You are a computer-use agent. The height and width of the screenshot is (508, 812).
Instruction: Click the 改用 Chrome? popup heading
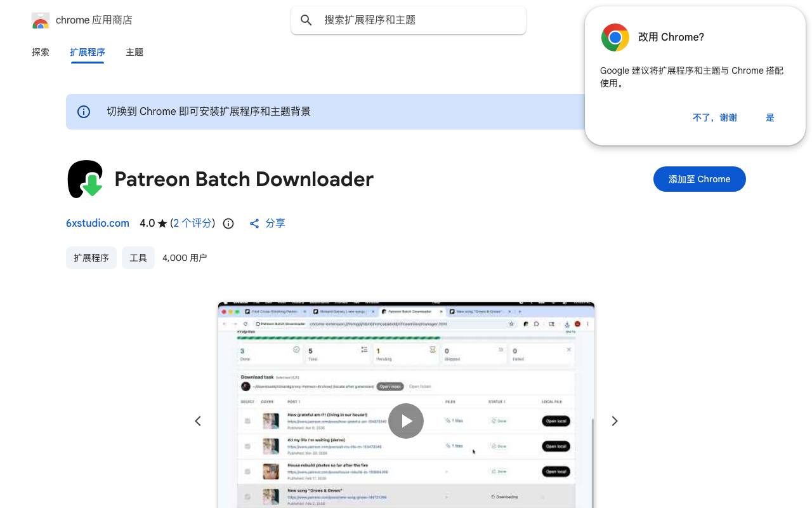(671, 37)
